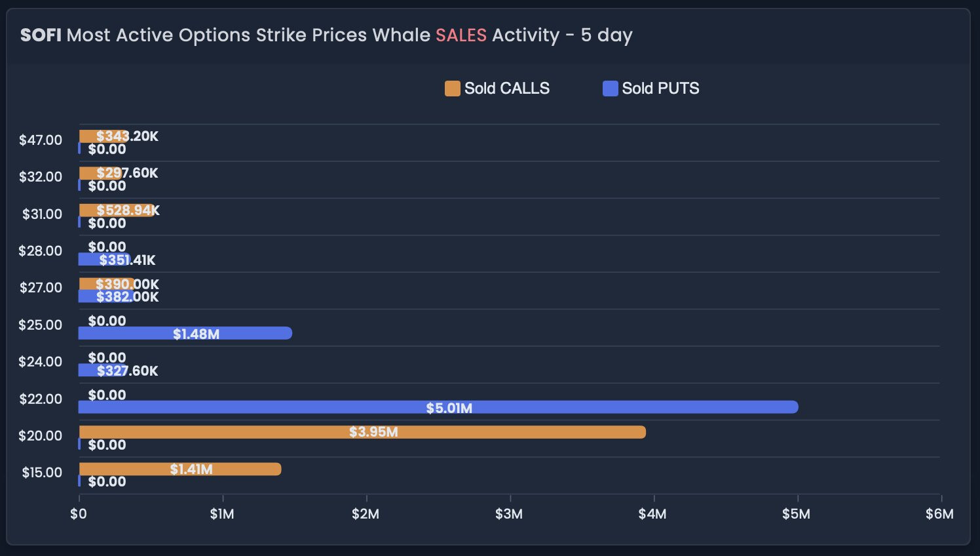Toggle the Sold PUTS legend swatch
Image resolution: width=980 pixels, height=556 pixels.
click(610, 89)
